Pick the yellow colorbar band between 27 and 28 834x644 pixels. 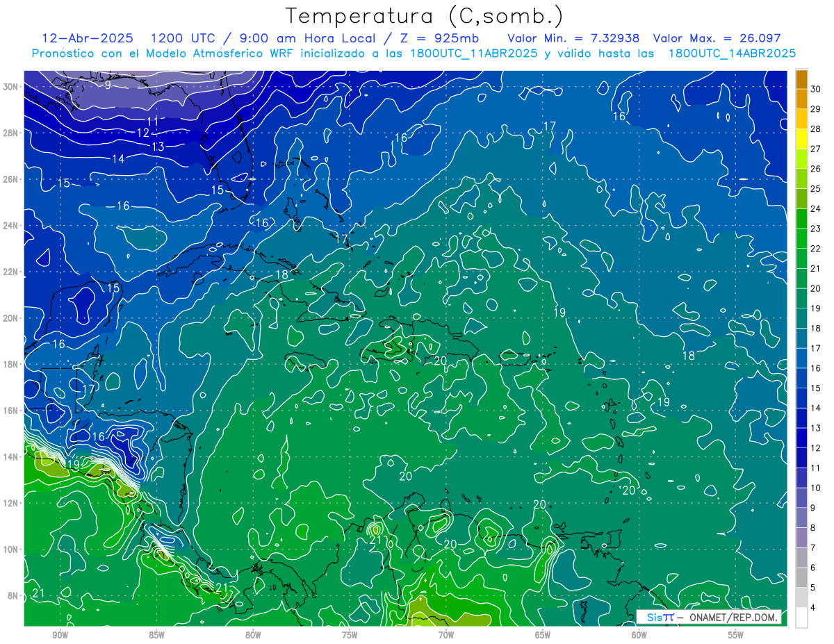click(x=801, y=139)
